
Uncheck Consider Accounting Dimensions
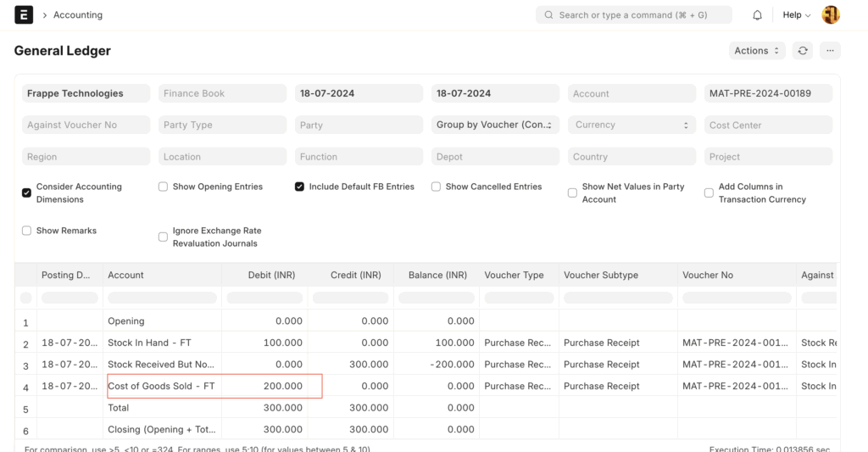[27, 193]
